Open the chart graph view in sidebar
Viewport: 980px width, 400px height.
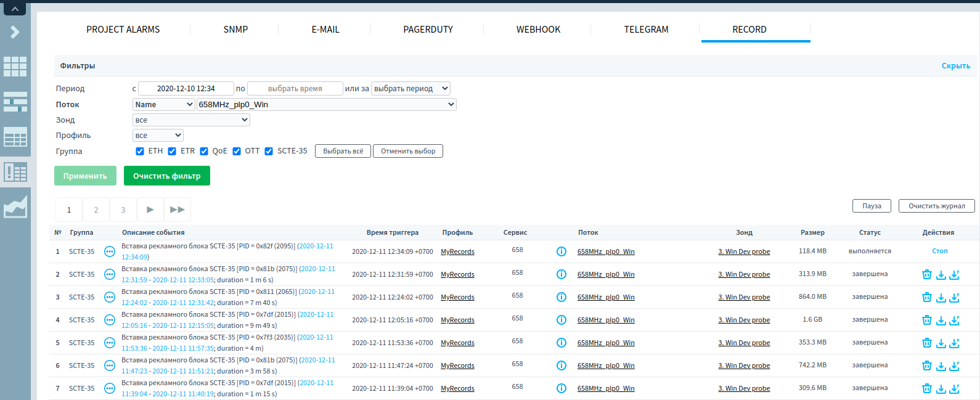(x=15, y=206)
